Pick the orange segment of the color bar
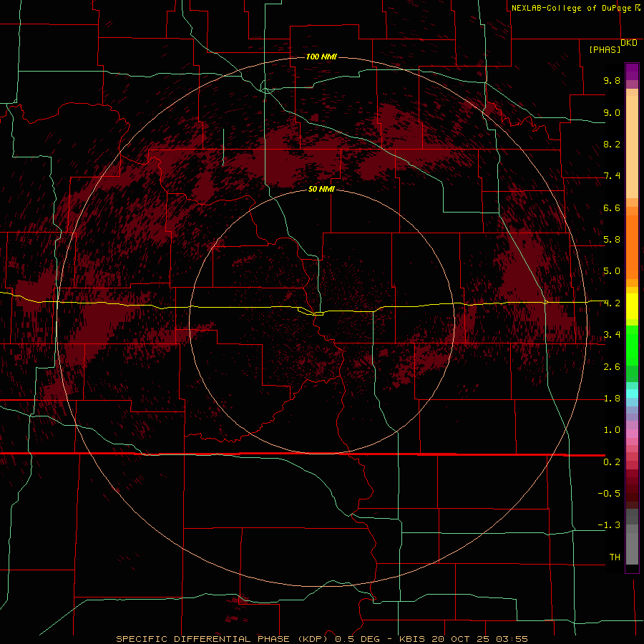 (x=632, y=248)
